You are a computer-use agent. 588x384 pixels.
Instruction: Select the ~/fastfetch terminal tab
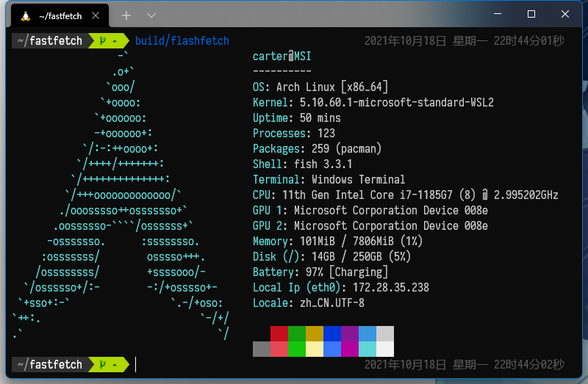[60, 15]
